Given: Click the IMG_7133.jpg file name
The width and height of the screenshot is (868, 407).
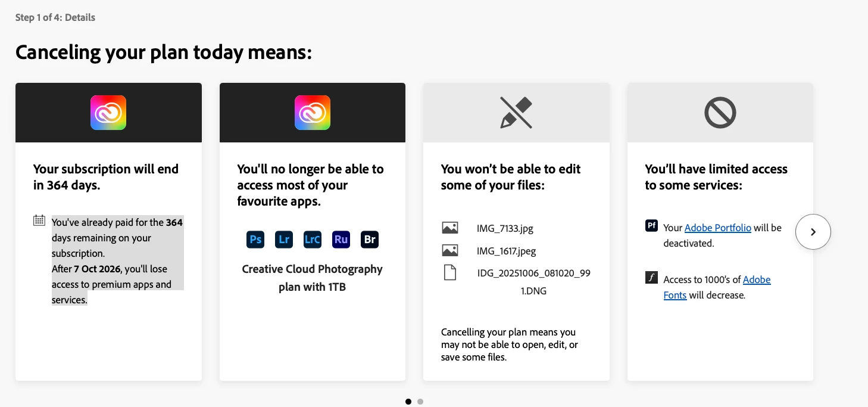Looking at the screenshot, I should [x=505, y=228].
